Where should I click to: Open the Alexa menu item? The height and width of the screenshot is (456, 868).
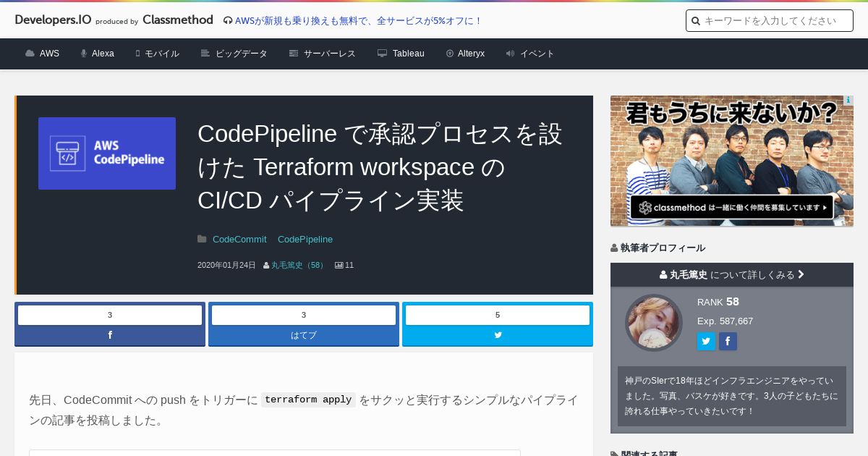click(x=103, y=54)
